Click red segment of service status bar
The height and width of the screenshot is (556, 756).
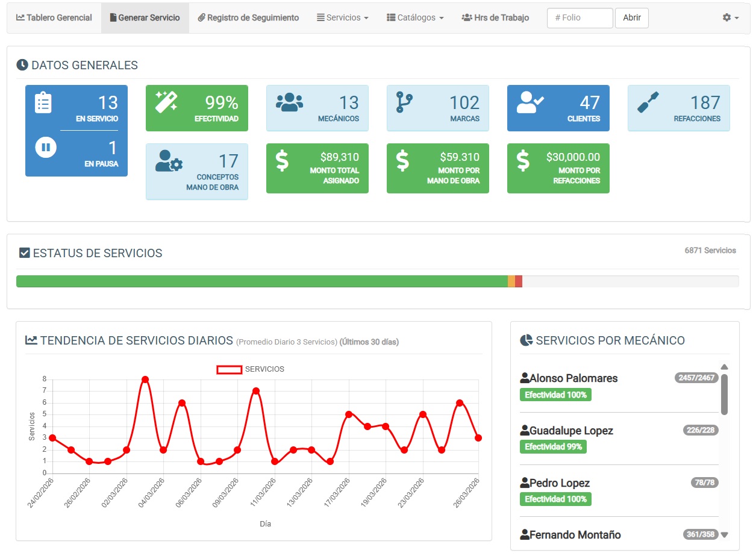(x=519, y=281)
